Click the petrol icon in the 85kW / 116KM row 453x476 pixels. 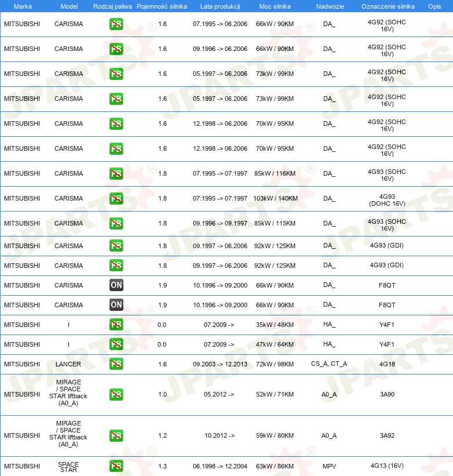coord(116,173)
